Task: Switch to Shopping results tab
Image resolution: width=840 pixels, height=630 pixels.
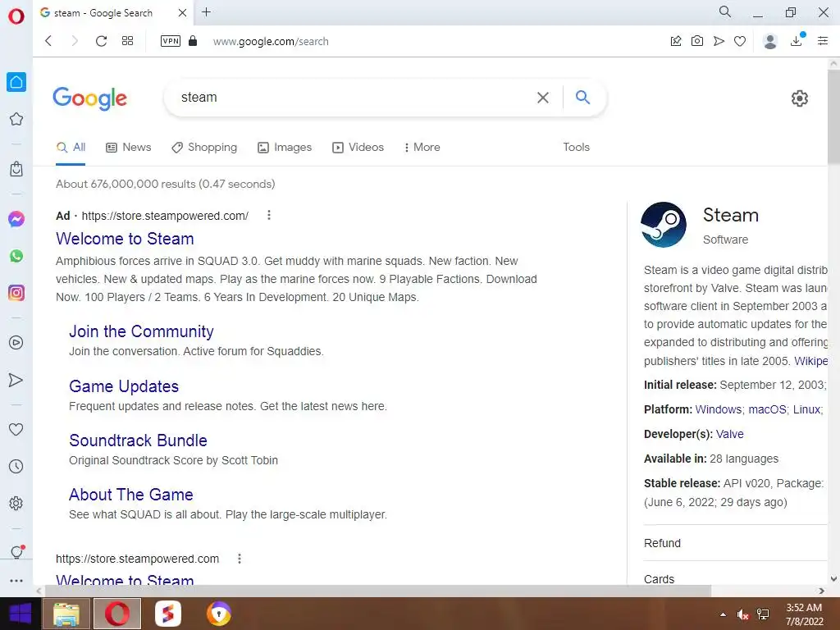Action: pos(204,148)
